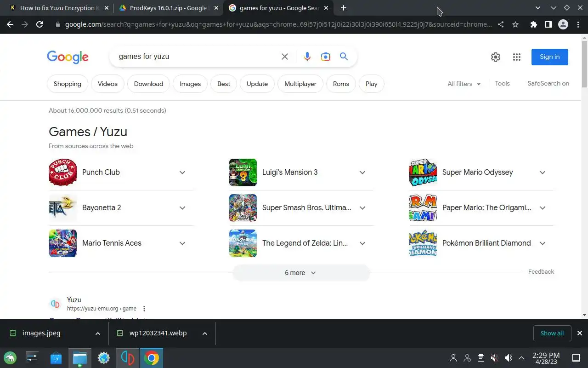
Task: Reload the current page
Action: pyautogui.click(x=40, y=24)
